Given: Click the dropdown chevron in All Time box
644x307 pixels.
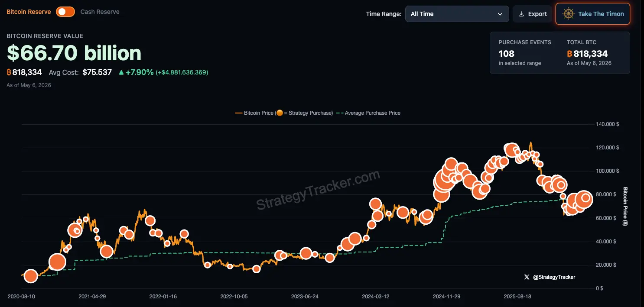Looking at the screenshot, I should (x=500, y=14).
